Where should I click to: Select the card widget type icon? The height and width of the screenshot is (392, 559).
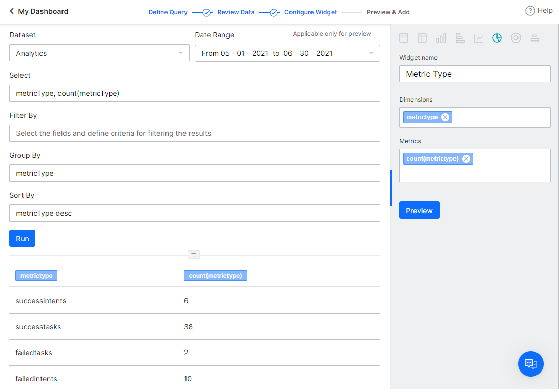click(x=403, y=37)
